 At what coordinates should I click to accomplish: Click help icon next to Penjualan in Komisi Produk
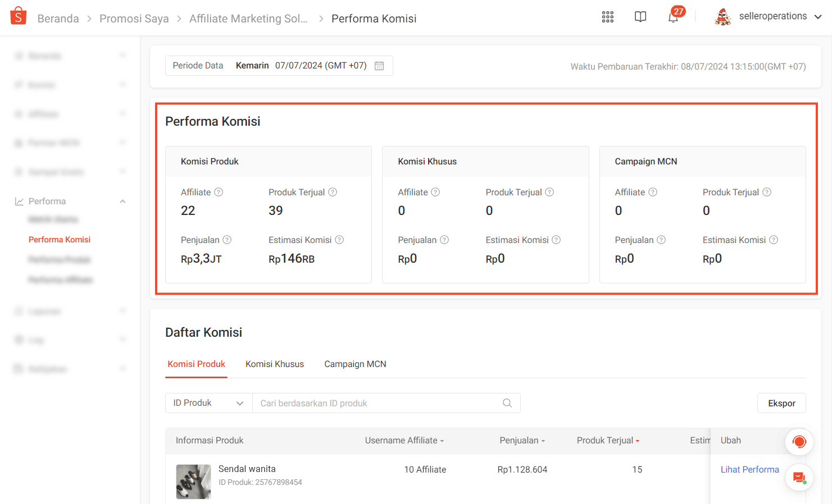pyautogui.click(x=227, y=240)
